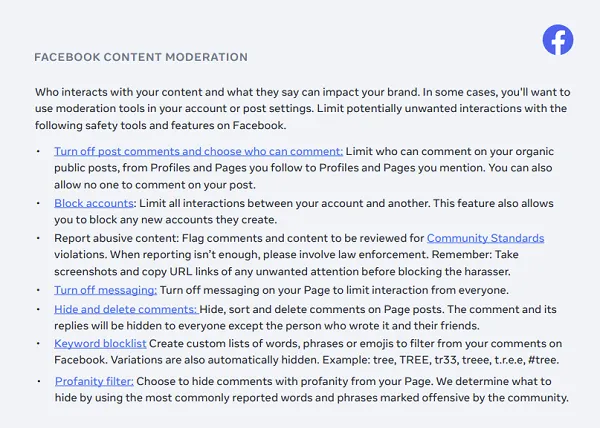Click the Report abusive content text

coord(116,238)
